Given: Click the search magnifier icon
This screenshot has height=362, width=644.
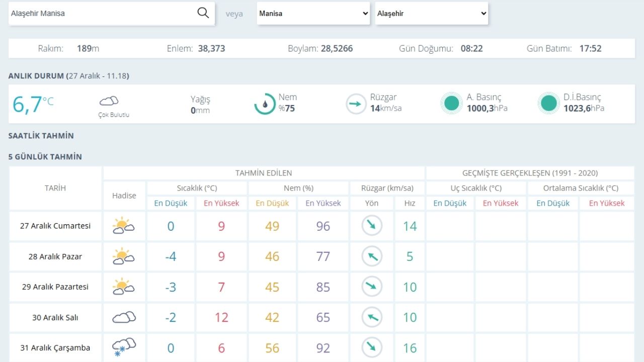Looking at the screenshot, I should 203,13.
